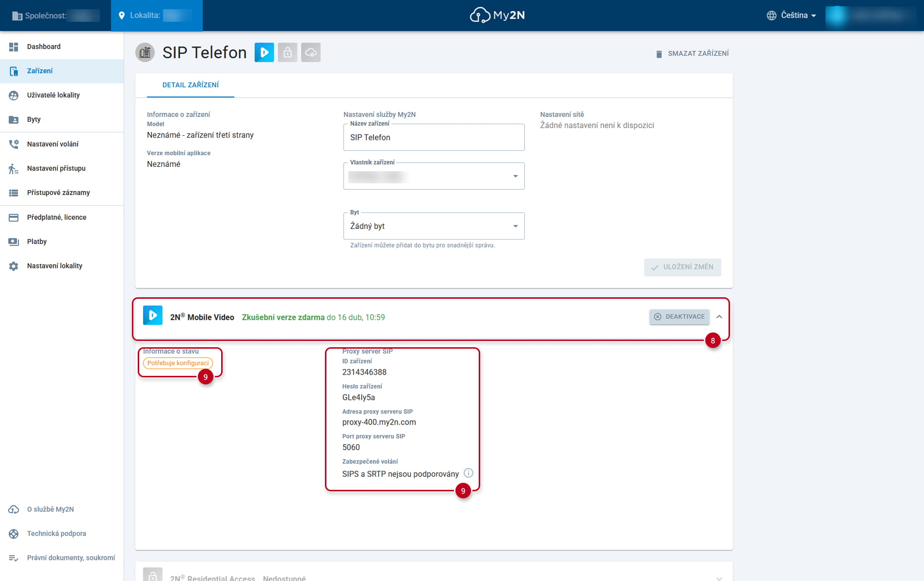Image resolution: width=924 pixels, height=581 pixels.
Task: Click the globe language icon
Action: click(x=771, y=16)
